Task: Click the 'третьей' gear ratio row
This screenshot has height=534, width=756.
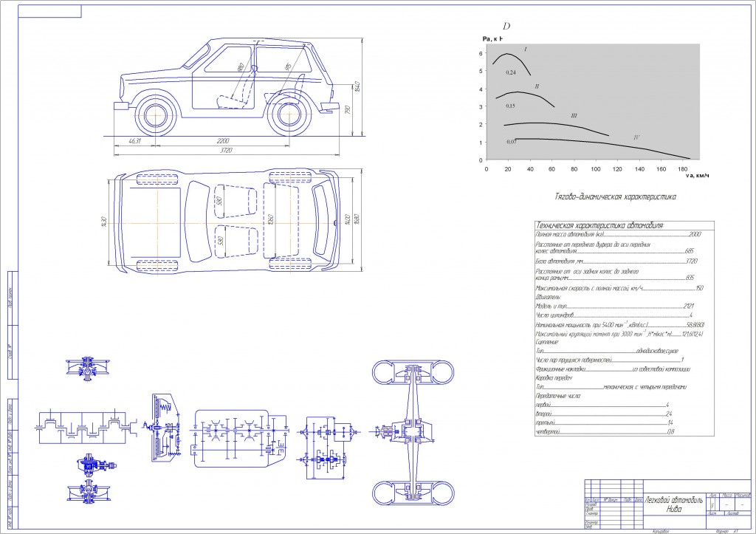Action: tap(605, 423)
